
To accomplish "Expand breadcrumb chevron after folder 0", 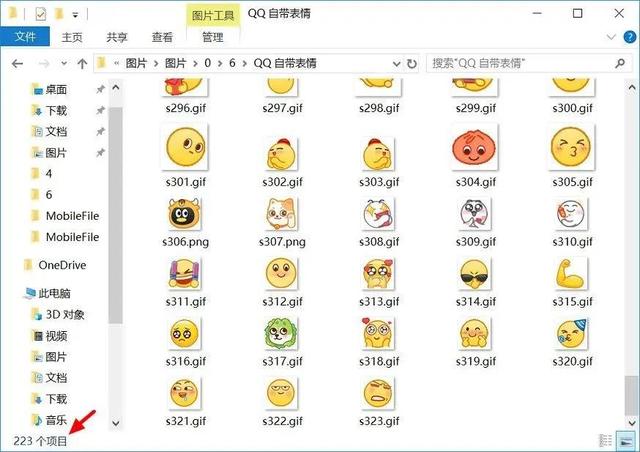I will pos(220,64).
